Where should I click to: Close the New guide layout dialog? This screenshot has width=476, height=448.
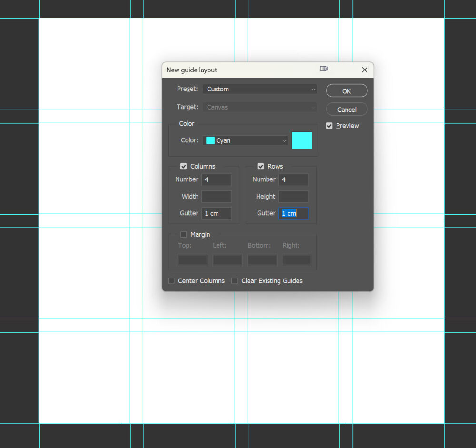[364, 70]
